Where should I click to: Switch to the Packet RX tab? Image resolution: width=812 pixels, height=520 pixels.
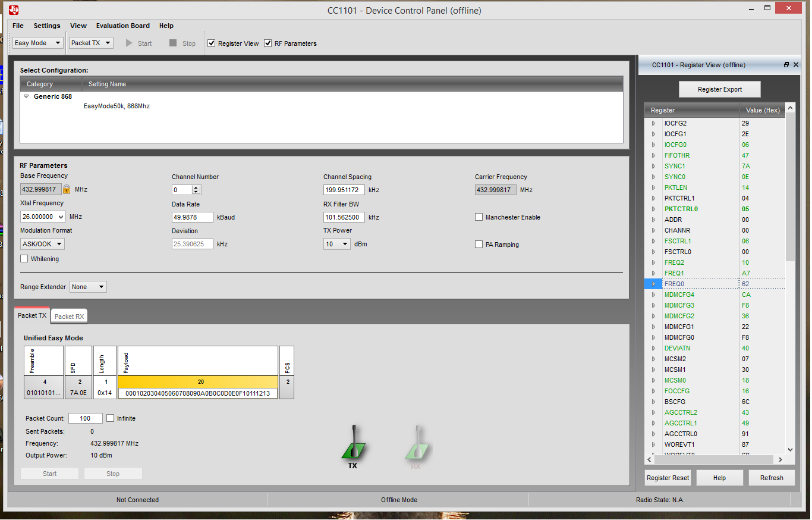(x=69, y=317)
